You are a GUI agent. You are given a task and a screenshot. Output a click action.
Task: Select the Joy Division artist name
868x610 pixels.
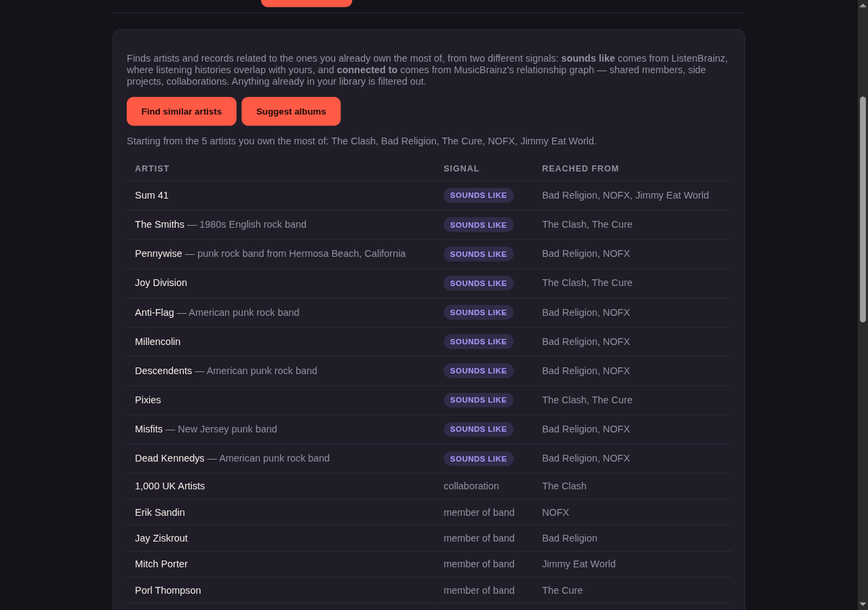click(161, 283)
